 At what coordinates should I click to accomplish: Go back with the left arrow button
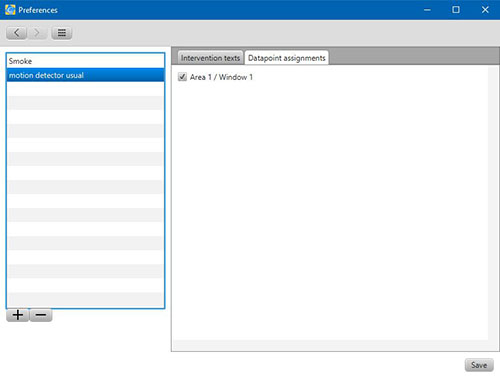pyautogui.click(x=16, y=33)
